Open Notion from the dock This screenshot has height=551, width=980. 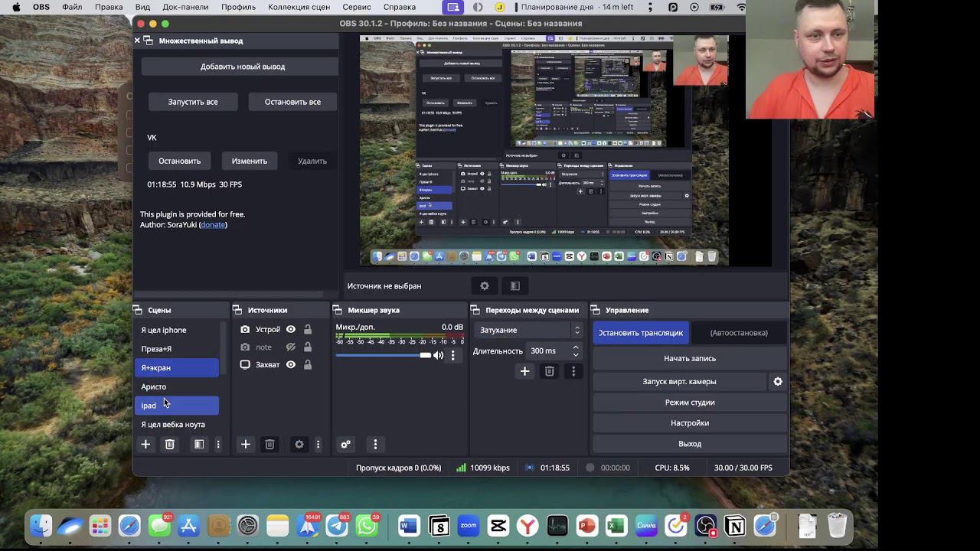point(735,526)
